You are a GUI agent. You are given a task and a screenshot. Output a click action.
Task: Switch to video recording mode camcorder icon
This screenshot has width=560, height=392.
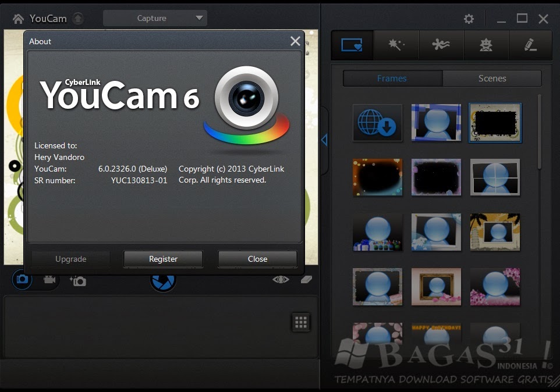49,280
